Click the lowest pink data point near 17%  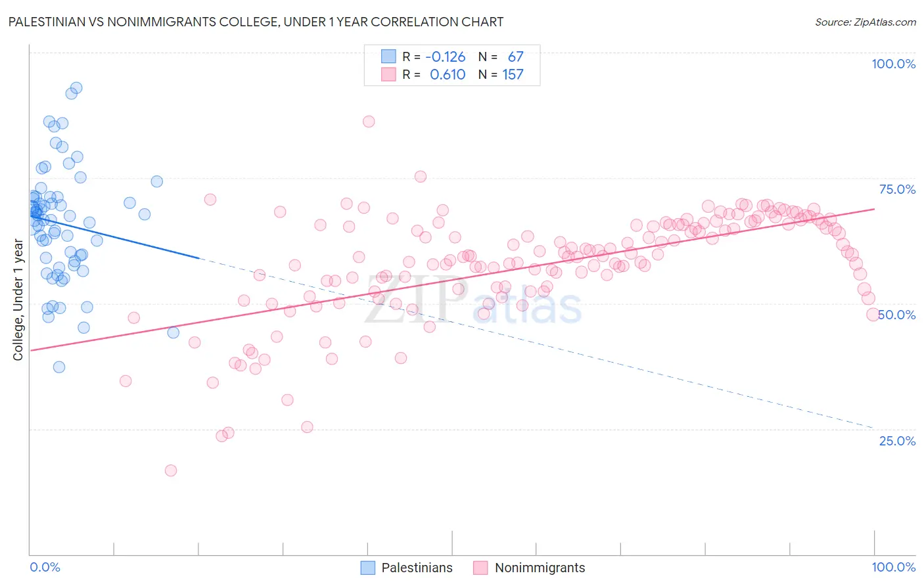point(171,470)
